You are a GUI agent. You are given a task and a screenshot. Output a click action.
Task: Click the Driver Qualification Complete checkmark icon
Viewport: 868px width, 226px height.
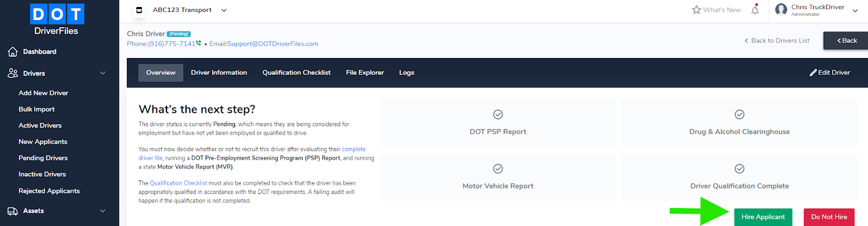[739, 169]
